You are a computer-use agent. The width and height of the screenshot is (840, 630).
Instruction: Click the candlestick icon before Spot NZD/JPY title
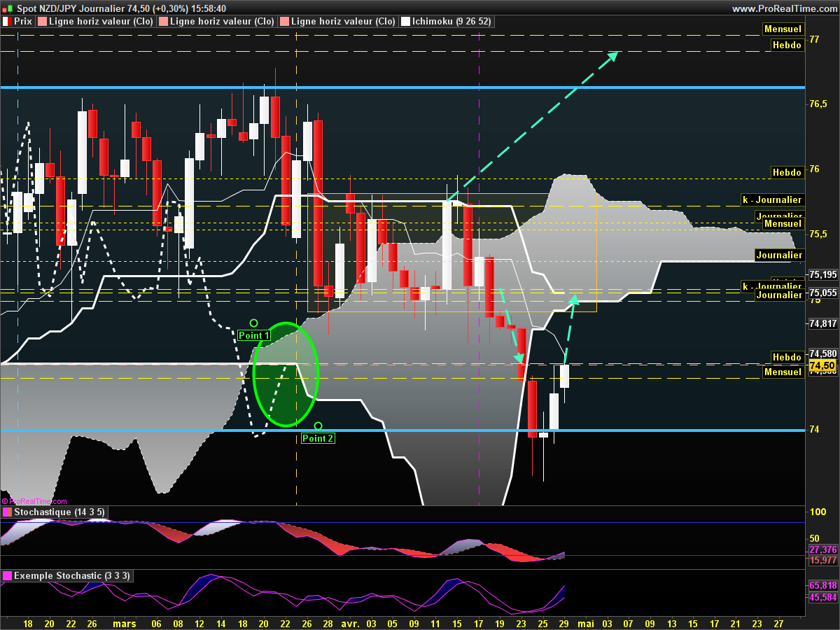click(x=8, y=8)
